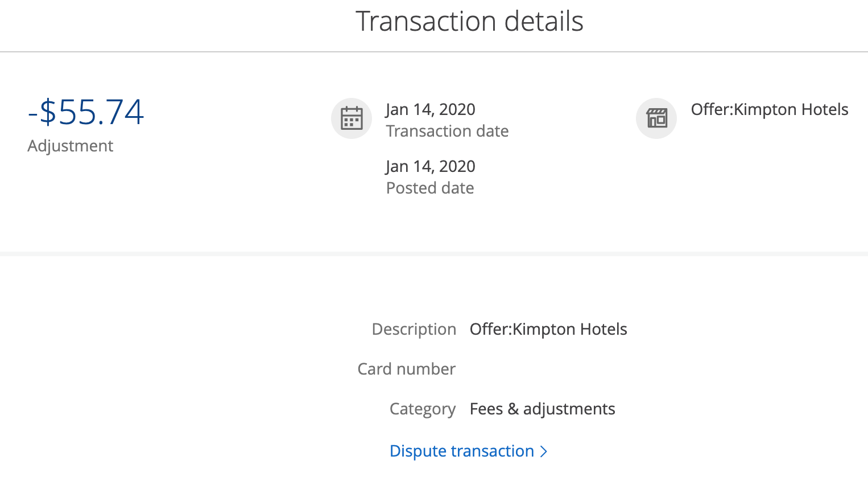Click the Transaction date label
This screenshot has height=493, width=868.
[447, 131]
